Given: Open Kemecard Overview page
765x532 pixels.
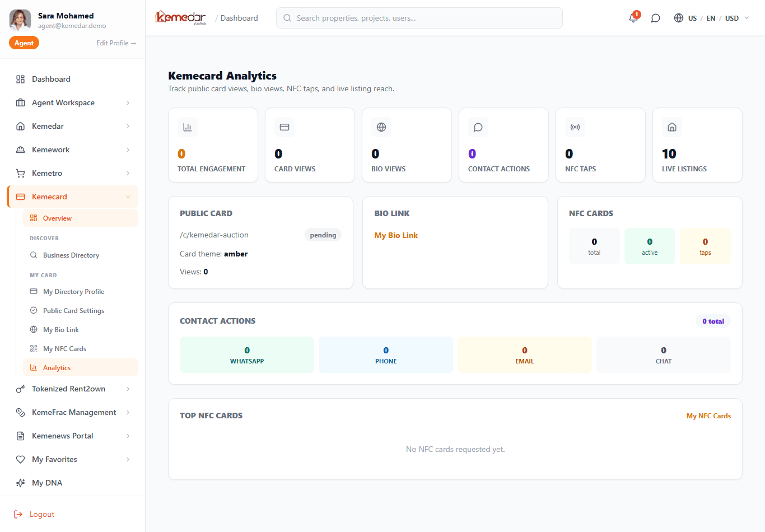Looking at the screenshot, I should (81, 218).
